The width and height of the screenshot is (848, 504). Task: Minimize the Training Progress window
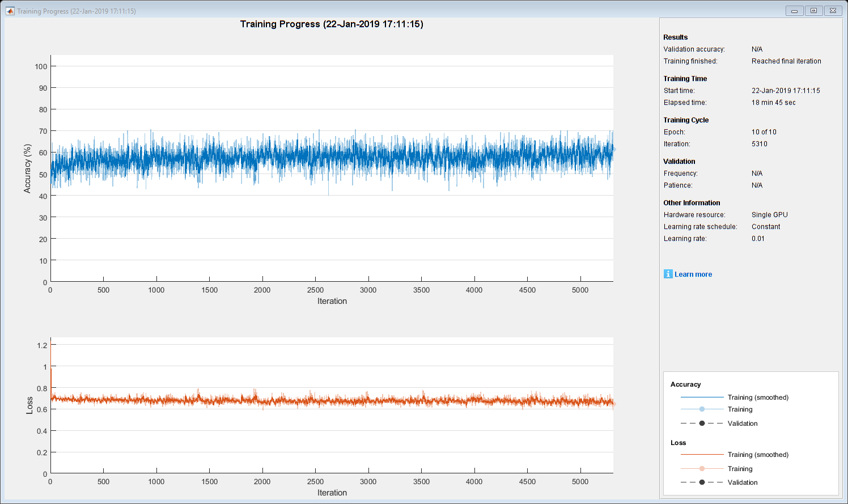[x=794, y=11]
